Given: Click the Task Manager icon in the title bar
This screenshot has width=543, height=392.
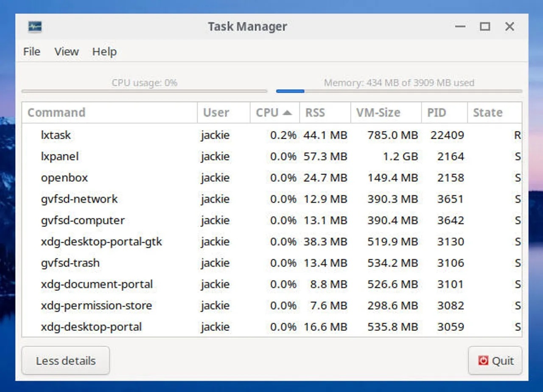Looking at the screenshot, I should [x=35, y=26].
